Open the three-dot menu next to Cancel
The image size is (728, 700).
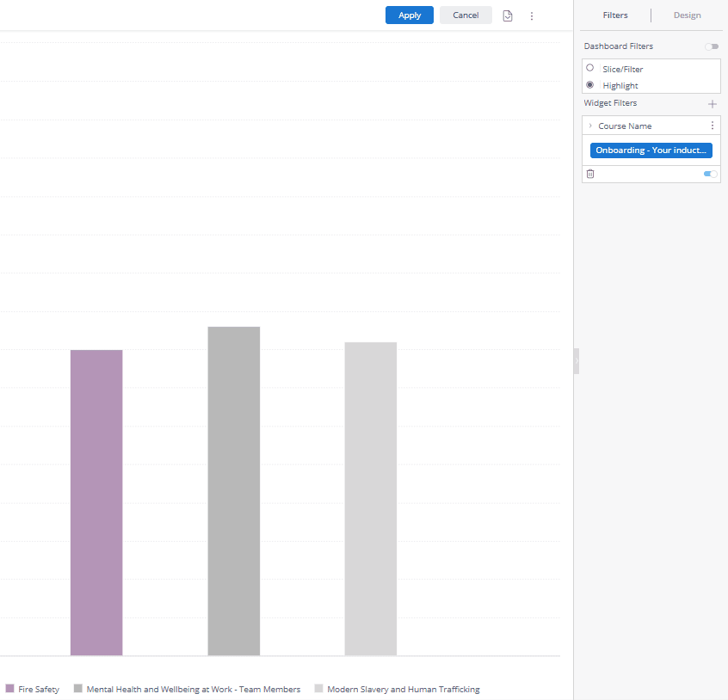coord(532,16)
